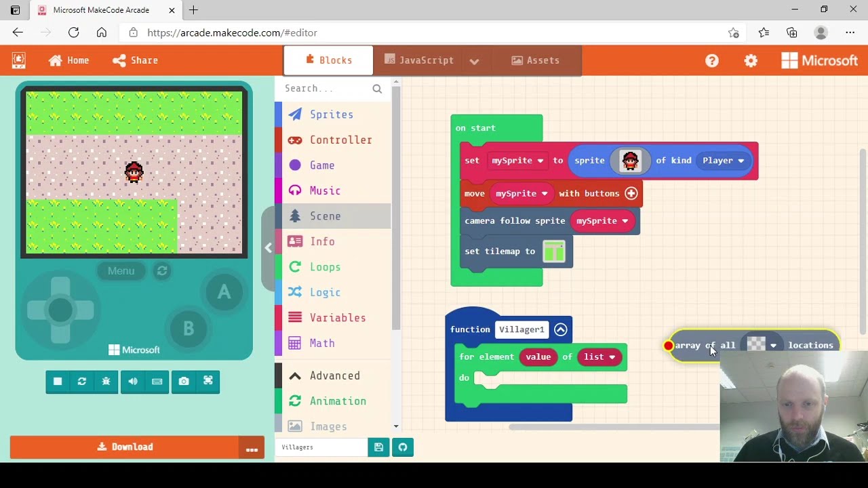Go back with the browser arrow
Viewport: 868px width, 488px height.
click(18, 33)
